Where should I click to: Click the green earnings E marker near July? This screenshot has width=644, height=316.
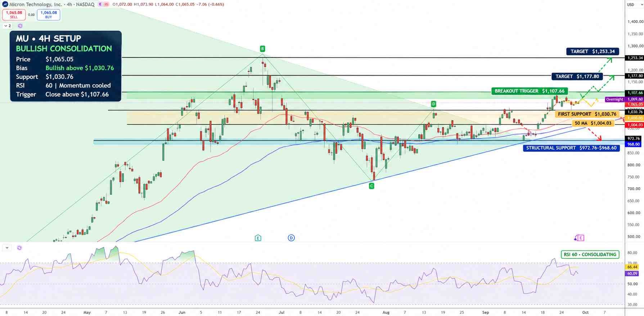pos(258,238)
